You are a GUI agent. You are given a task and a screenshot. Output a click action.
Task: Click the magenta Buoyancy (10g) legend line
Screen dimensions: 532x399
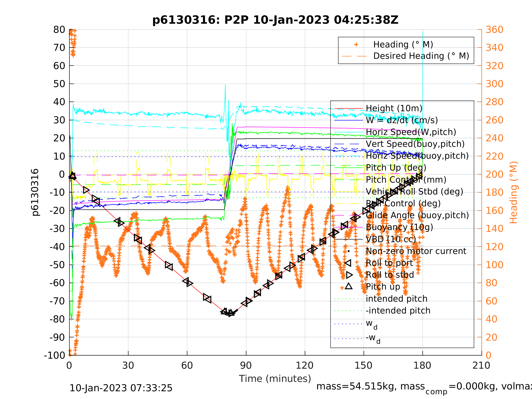click(348, 227)
